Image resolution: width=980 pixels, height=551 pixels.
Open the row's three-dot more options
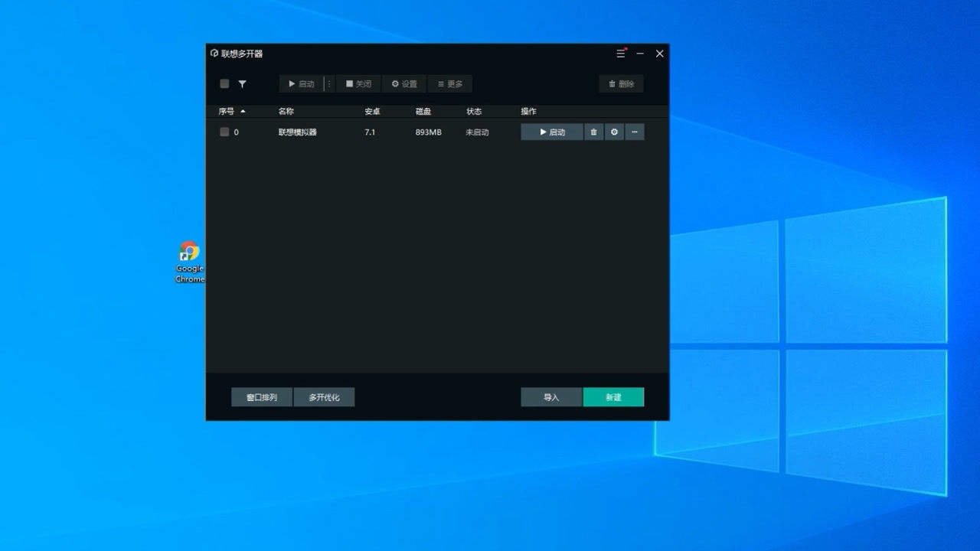click(x=635, y=132)
